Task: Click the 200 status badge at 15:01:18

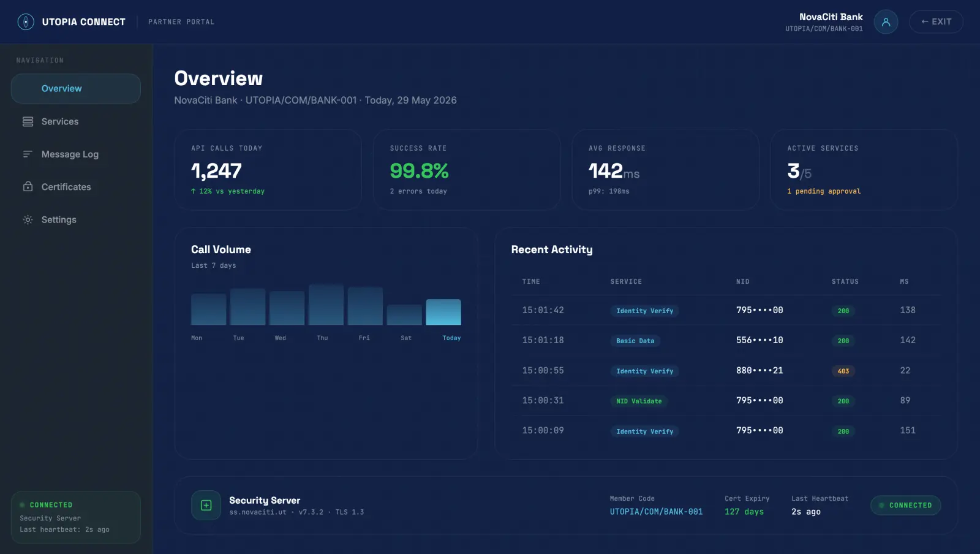Action: tap(843, 341)
